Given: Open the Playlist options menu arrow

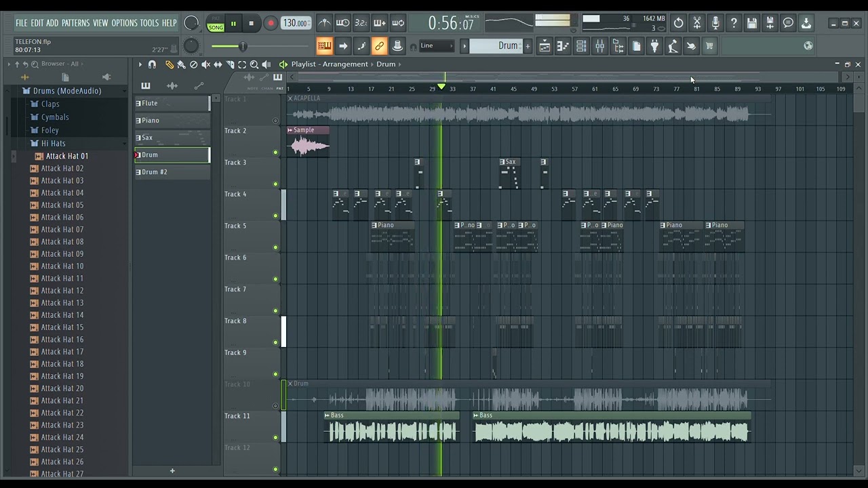Looking at the screenshot, I should pyautogui.click(x=140, y=64).
